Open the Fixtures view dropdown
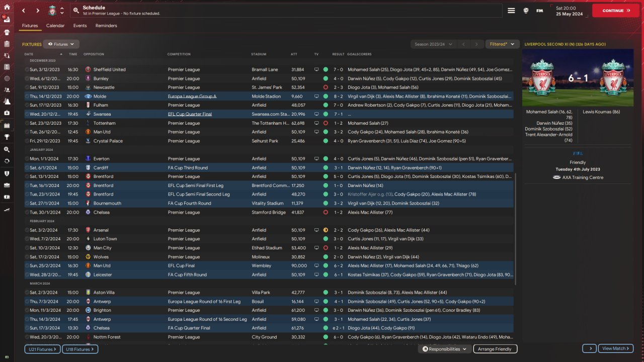Screen dimensions: 644x362 61,44
